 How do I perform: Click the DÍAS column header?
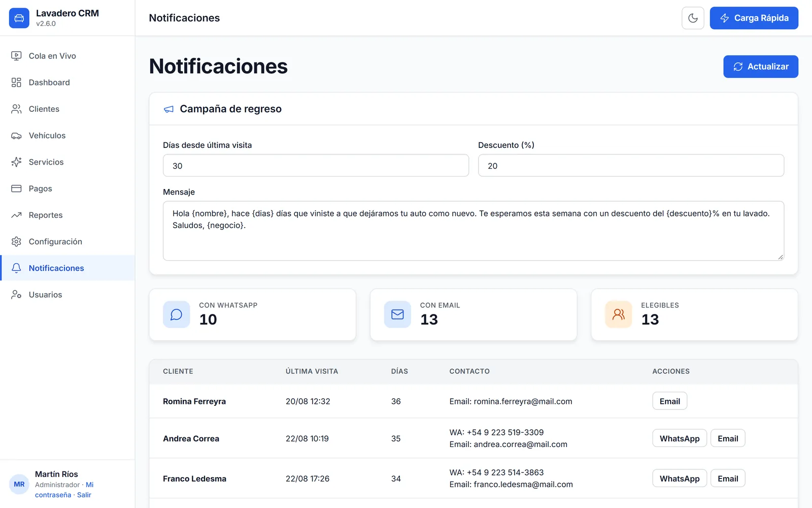click(x=399, y=371)
